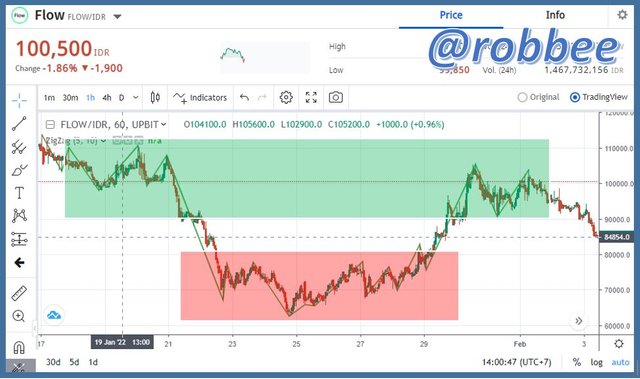This screenshot has width=640, height=379.
Task: Open the long position forecasting tool
Action: point(19,239)
